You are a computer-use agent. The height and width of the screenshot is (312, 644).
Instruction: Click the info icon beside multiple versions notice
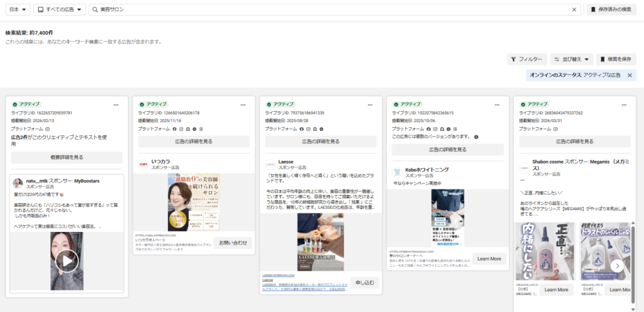click(x=476, y=136)
